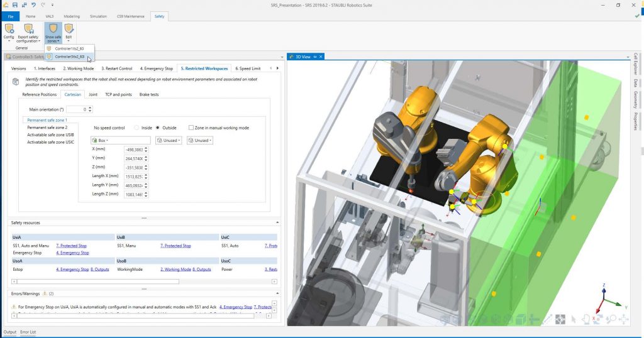
Task: Switch to the CS9 Maintenance ribbon tab
Action: point(131,16)
